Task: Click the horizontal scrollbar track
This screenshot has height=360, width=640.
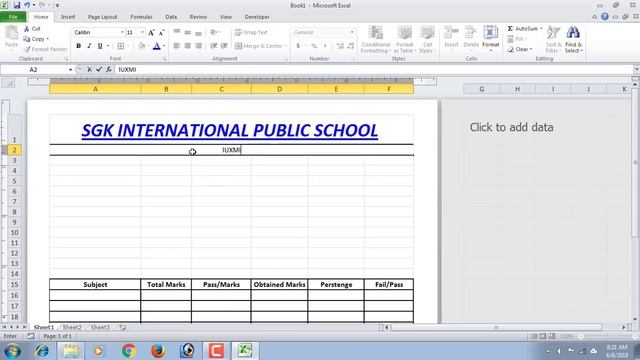Action: (x=496, y=327)
